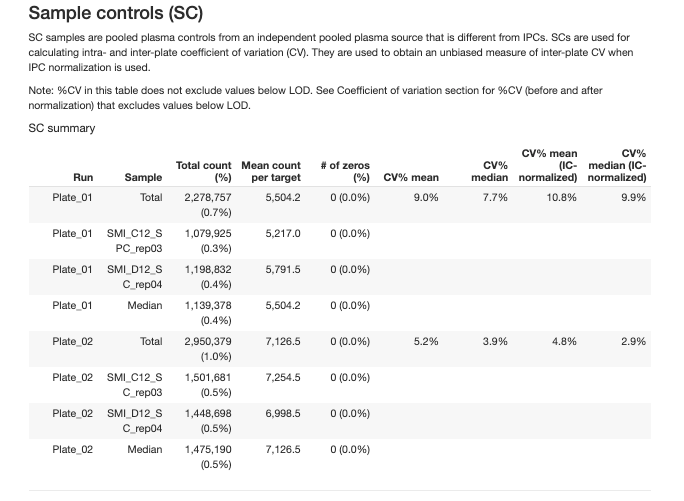This screenshot has width=684, height=501.
Task: Click the CV% mean column header
Action: tap(411, 178)
